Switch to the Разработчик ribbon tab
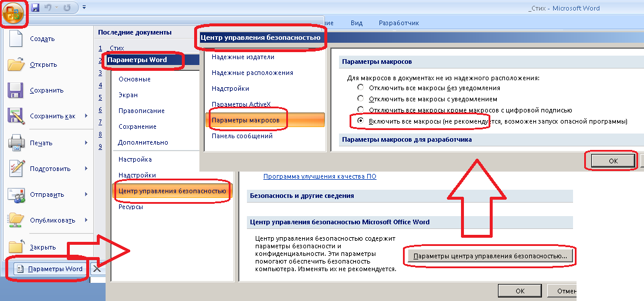 399,23
